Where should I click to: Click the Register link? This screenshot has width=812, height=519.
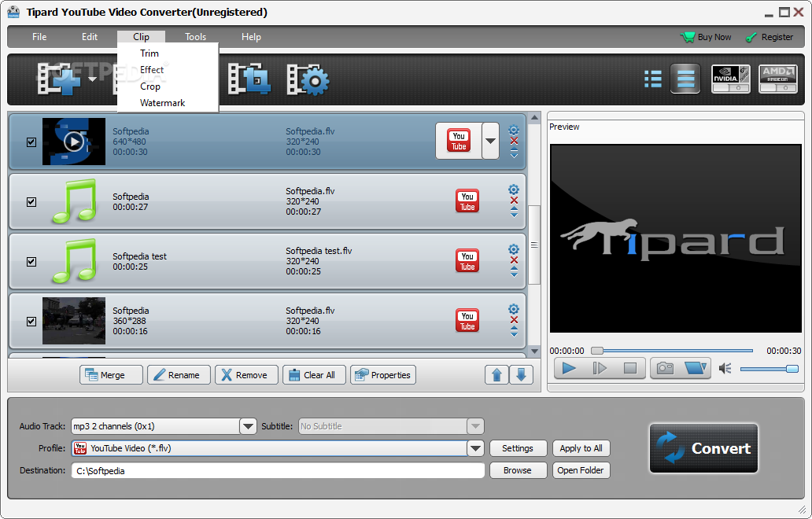pyautogui.click(x=770, y=37)
